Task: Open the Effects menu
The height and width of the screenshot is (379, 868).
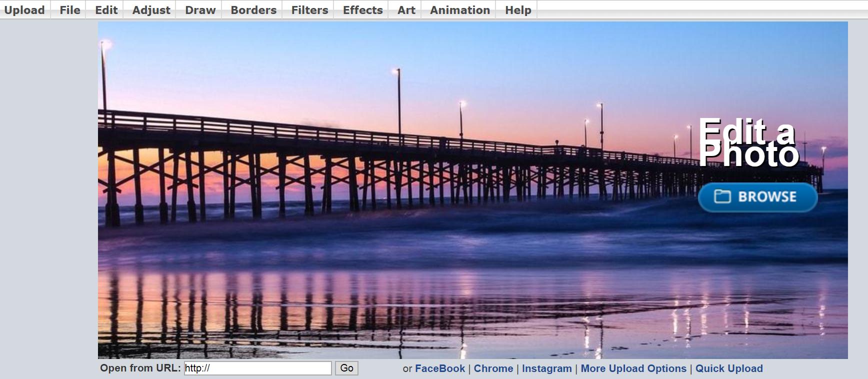Action: pos(362,10)
